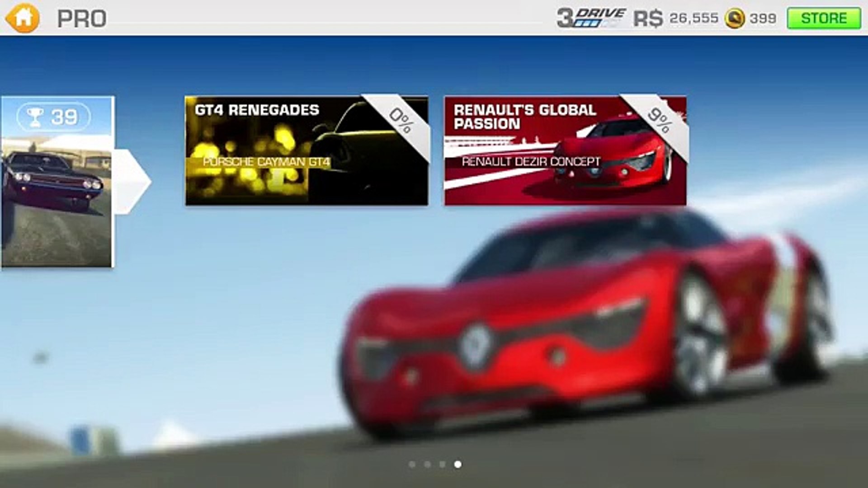Image resolution: width=868 pixels, height=488 pixels.
Task: Select the active fourth page dot
Action: 458,464
